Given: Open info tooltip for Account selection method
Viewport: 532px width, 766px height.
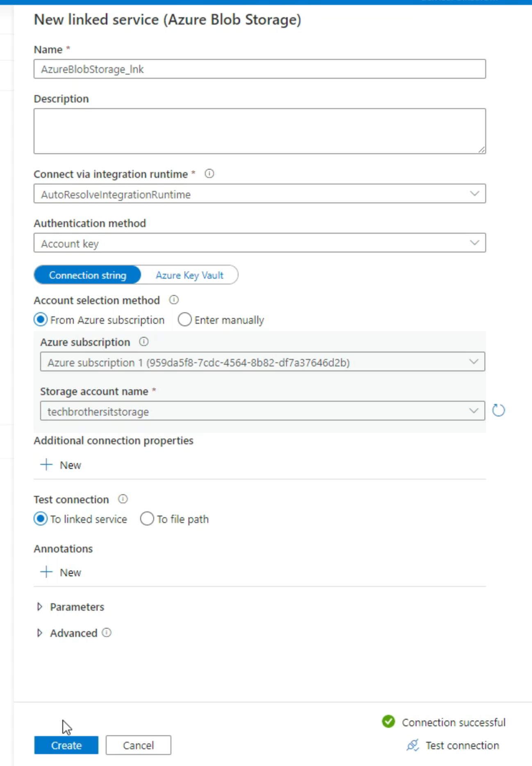Looking at the screenshot, I should pyautogui.click(x=174, y=300).
